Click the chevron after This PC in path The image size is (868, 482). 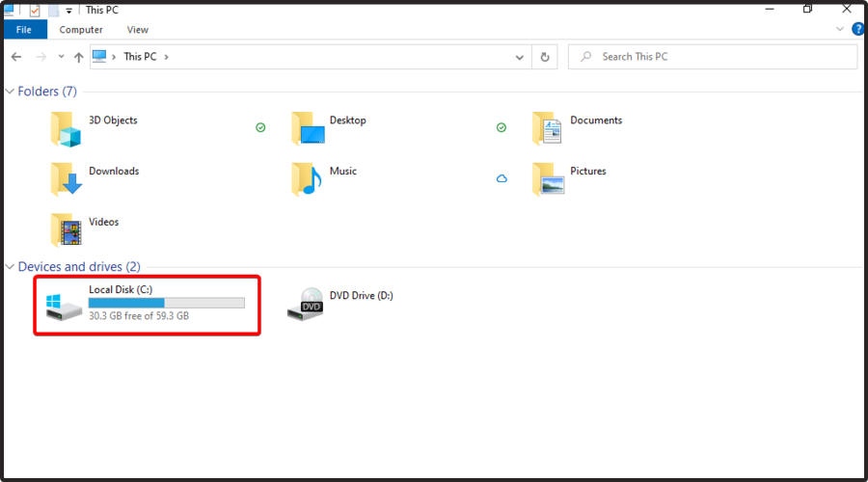(166, 57)
